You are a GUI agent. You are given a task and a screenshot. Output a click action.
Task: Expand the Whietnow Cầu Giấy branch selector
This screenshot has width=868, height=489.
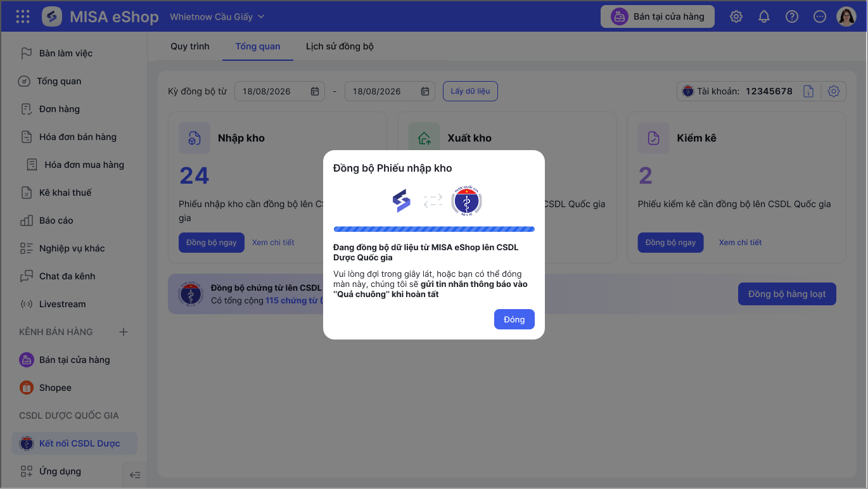pos(217,17)
